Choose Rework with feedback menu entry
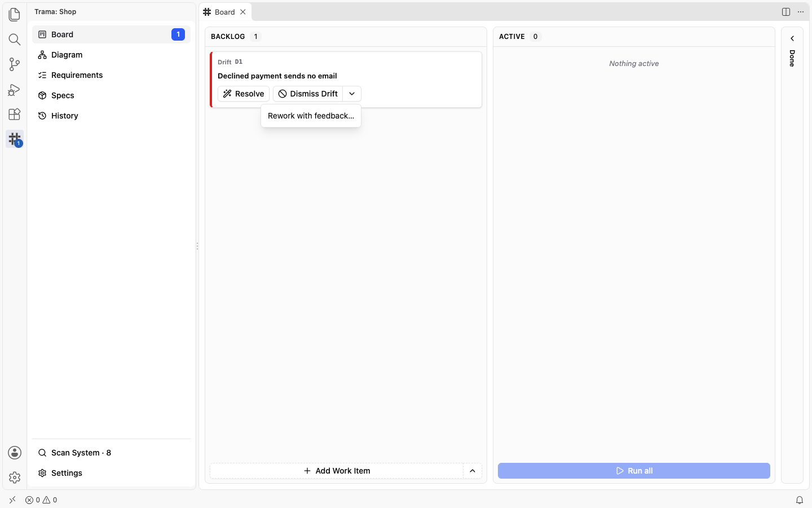Screen dimensions: 812x508 [x=311, y=116]
